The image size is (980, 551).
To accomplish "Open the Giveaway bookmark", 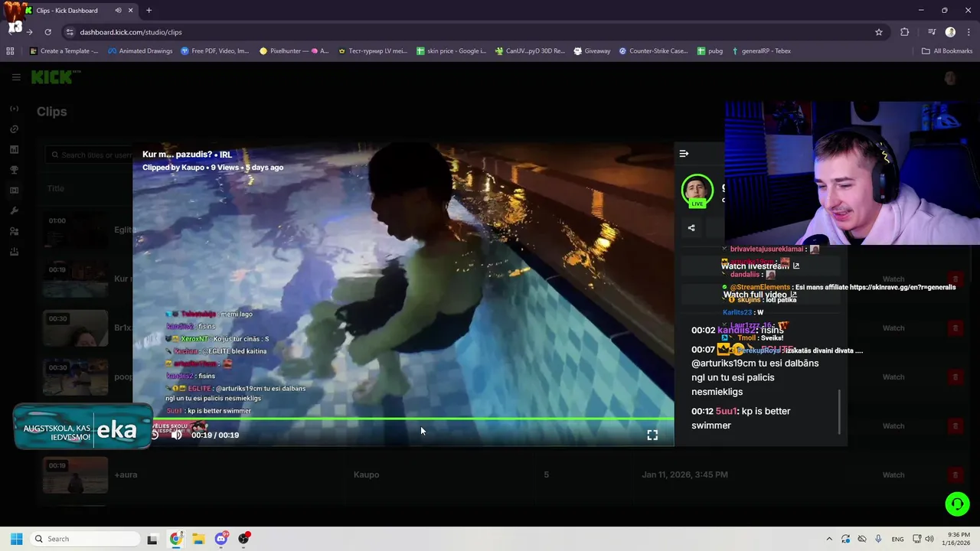I will [x=592, y=51].
